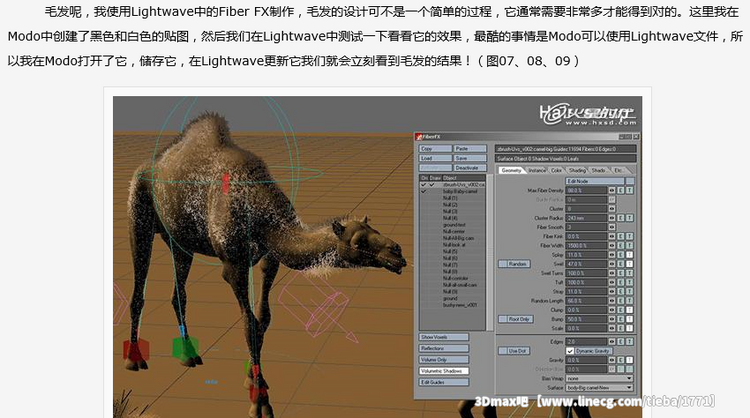Click the T button for Cluster Radius
Screen dimensions: 750x418
click(x=630, y=218)
